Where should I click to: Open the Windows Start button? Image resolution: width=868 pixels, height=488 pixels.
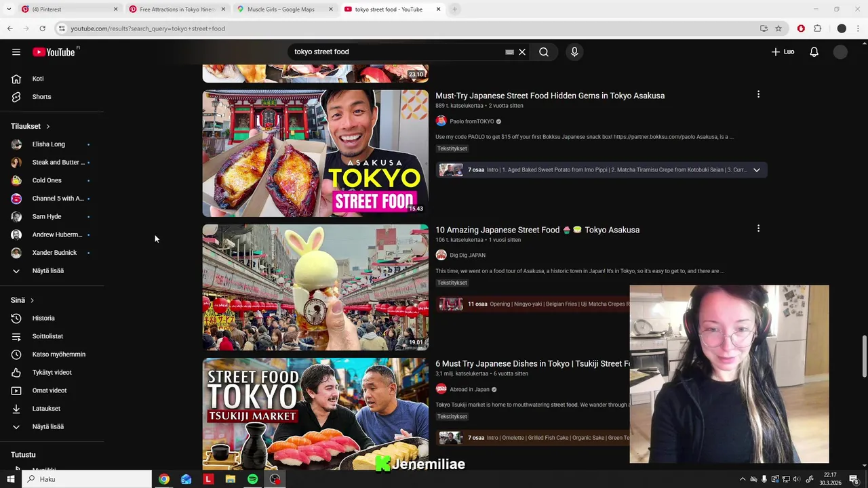10,479
